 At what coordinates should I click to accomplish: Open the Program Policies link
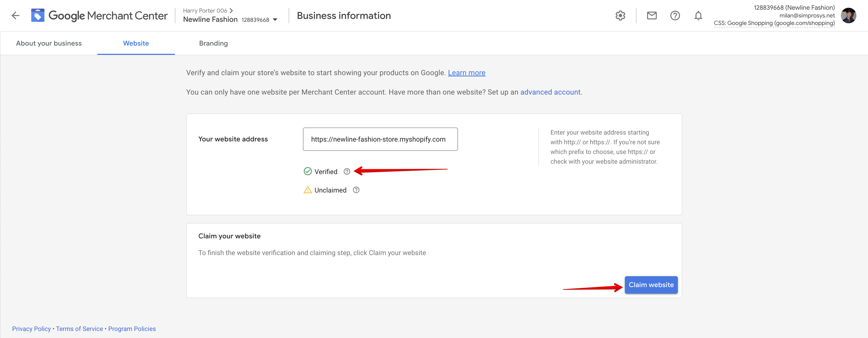[x=132, y=329]
